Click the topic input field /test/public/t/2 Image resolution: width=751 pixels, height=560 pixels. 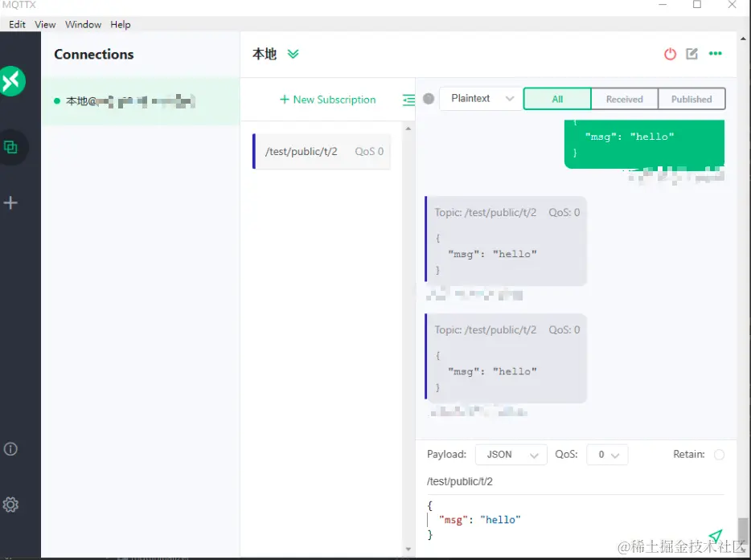(575, 481)
